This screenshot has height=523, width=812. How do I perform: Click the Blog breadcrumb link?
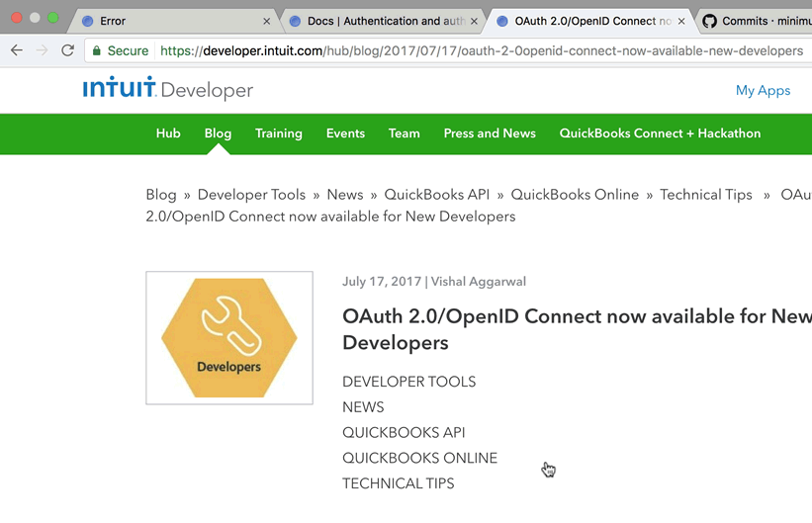161,195
